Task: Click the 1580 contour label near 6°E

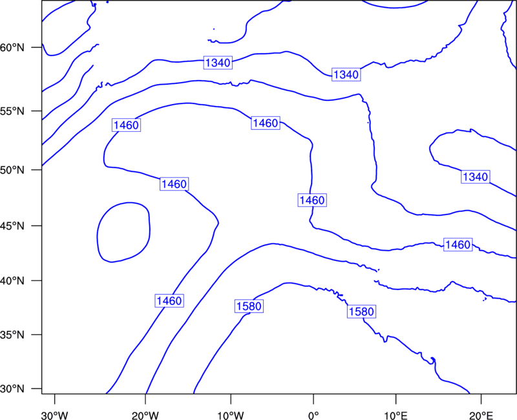Action: [361, 311]
